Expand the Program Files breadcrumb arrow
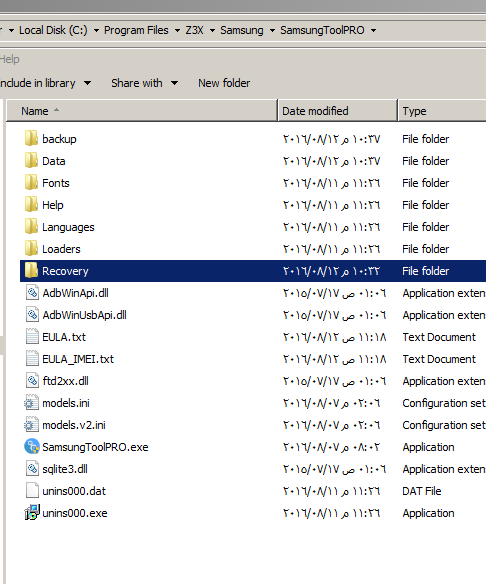Image resolution: width=486 pixels, height=584 pixels. click(177, 31)
